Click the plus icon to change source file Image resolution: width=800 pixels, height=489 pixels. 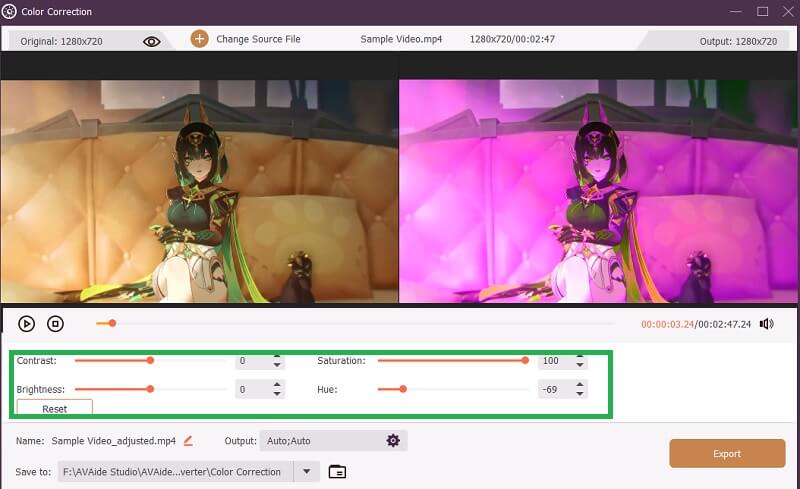199,39
